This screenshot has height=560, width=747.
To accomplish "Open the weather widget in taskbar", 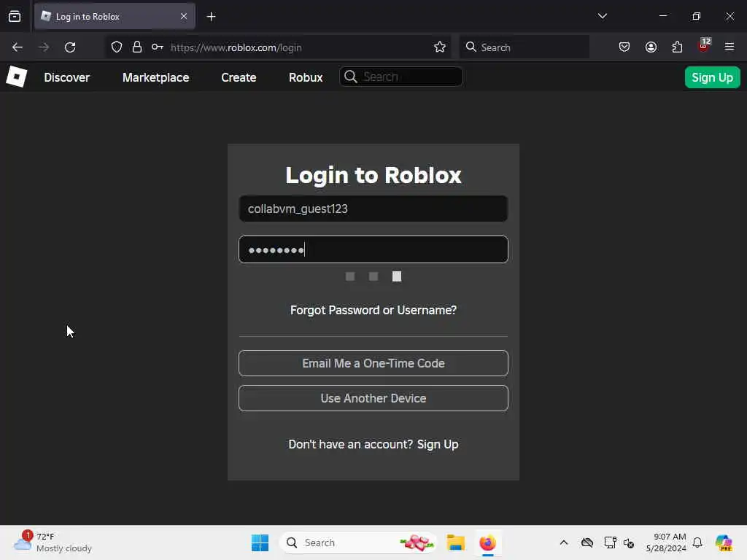I will (53, 542).
